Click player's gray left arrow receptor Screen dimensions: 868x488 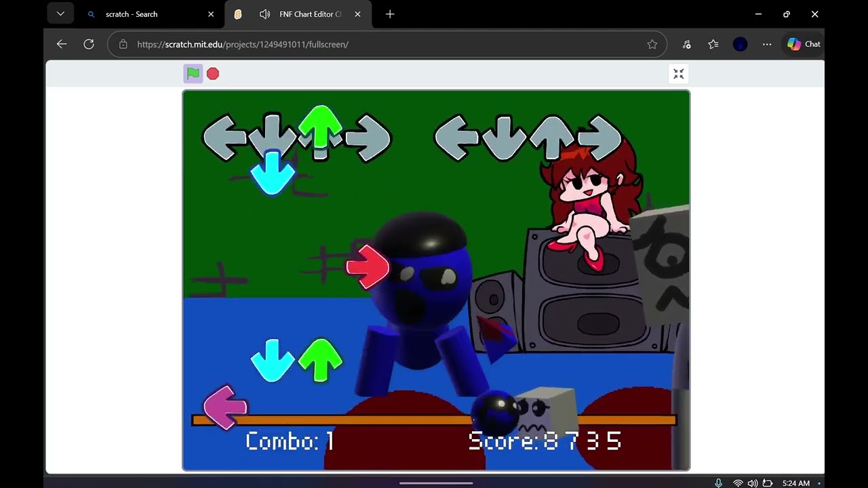pyautogui.click(x=456, y=138)
